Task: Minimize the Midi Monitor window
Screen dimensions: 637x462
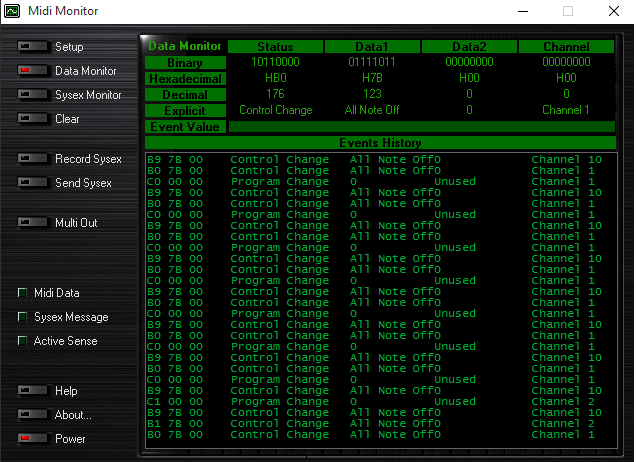Action: [x=523, y=11]
